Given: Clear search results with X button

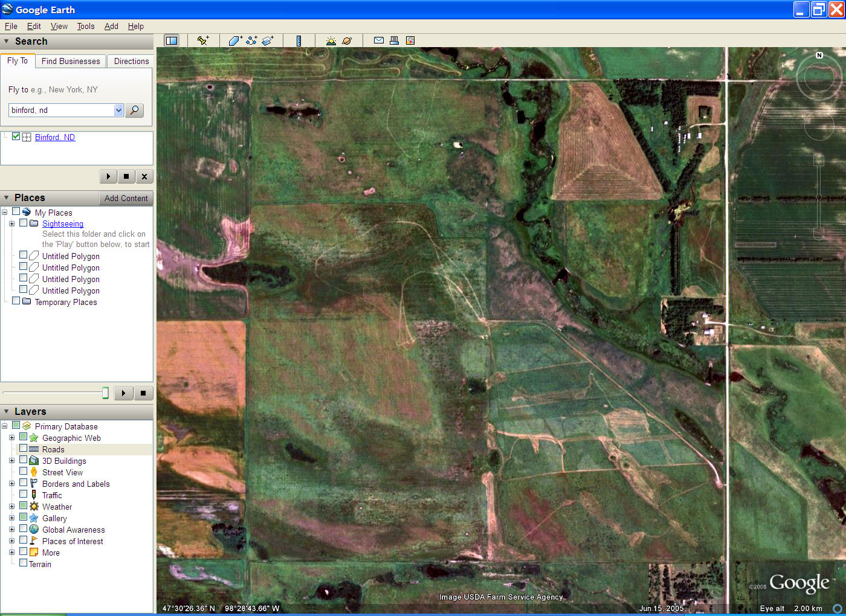Looking at the screenshot, I should click(x=144, y=176).
